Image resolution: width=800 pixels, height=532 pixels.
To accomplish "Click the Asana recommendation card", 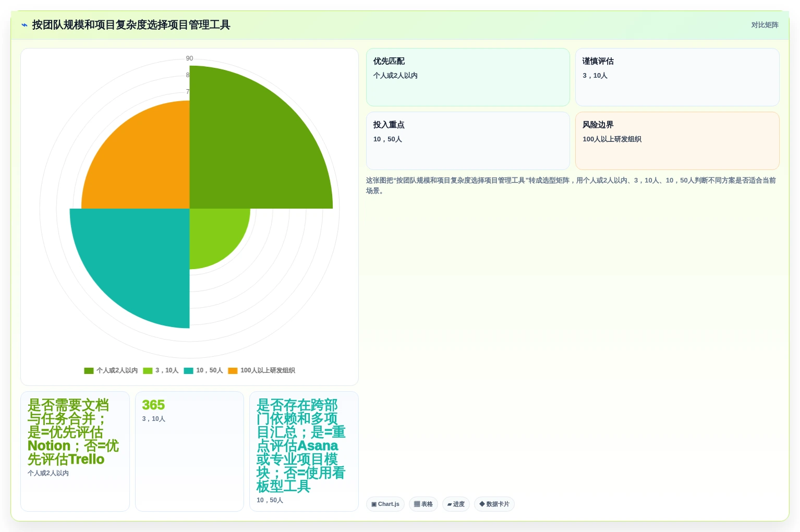I will (x=304, y=451).
